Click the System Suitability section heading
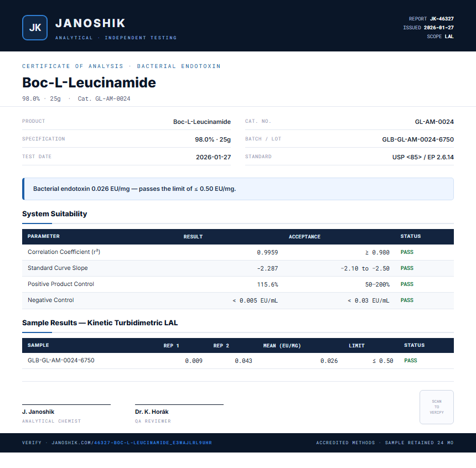This screenshot has height=468, width=476. pyautogui.click(x=55, y=214)
